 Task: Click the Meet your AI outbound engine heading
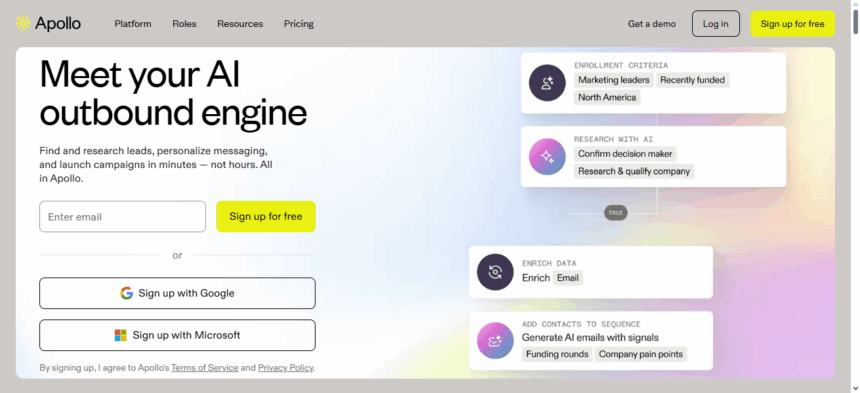(173, 93)
